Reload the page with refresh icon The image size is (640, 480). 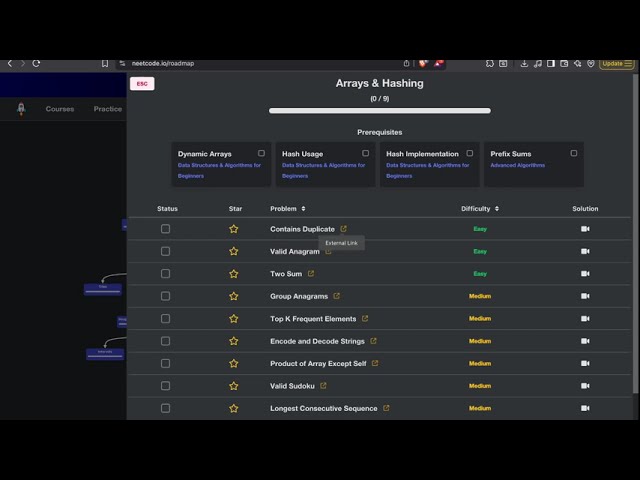tap(36, 63)
